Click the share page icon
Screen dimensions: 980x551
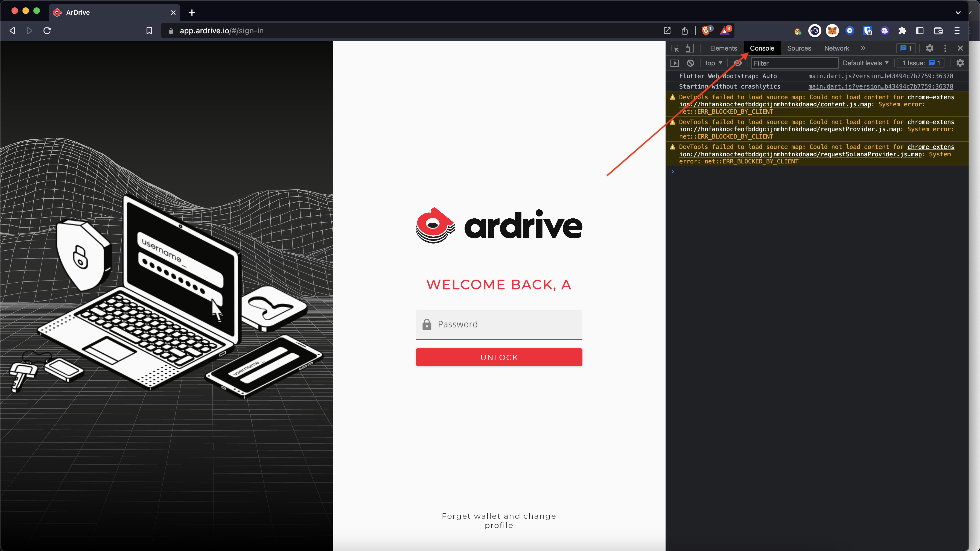coord(685,31)
